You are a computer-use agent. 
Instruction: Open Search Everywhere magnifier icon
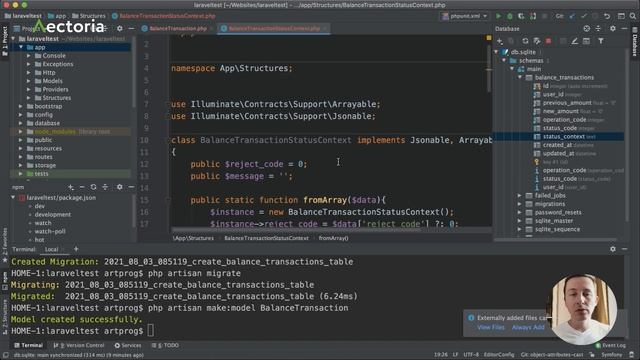click(633, 16)
